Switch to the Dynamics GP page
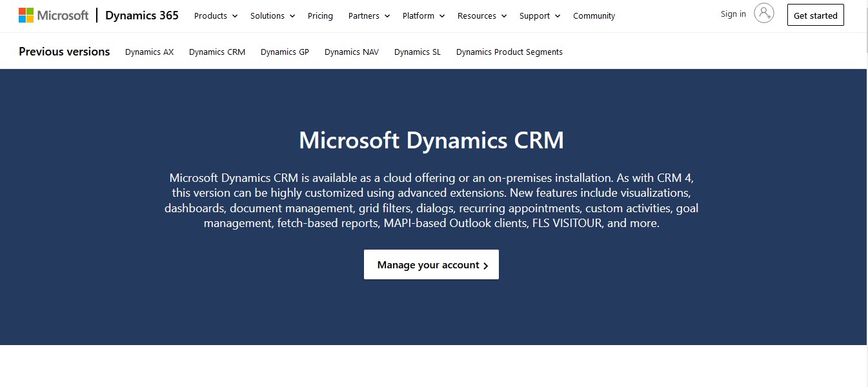Viewport: 868px width, 387px height. pyautogui.click(x=285, y=52)
